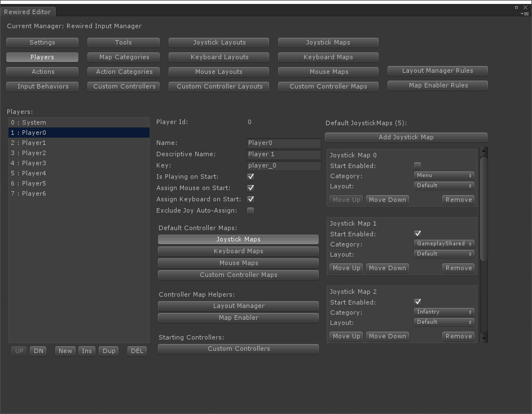
Task: Open Map Enabler controller map helper
Action: [238, 318]
